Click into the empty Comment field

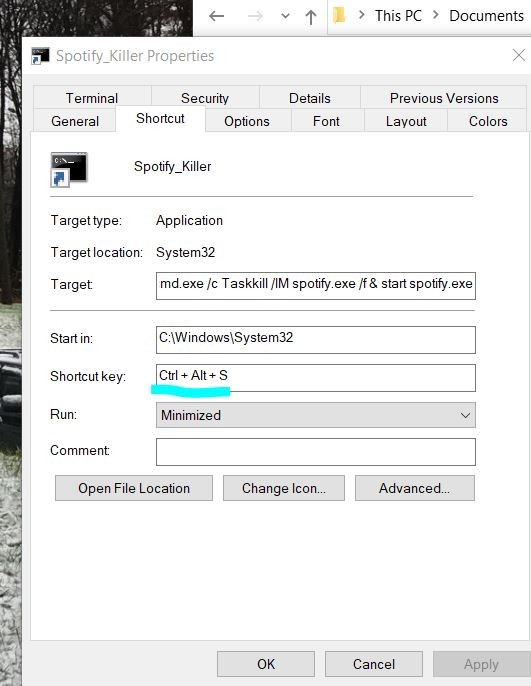316,452
